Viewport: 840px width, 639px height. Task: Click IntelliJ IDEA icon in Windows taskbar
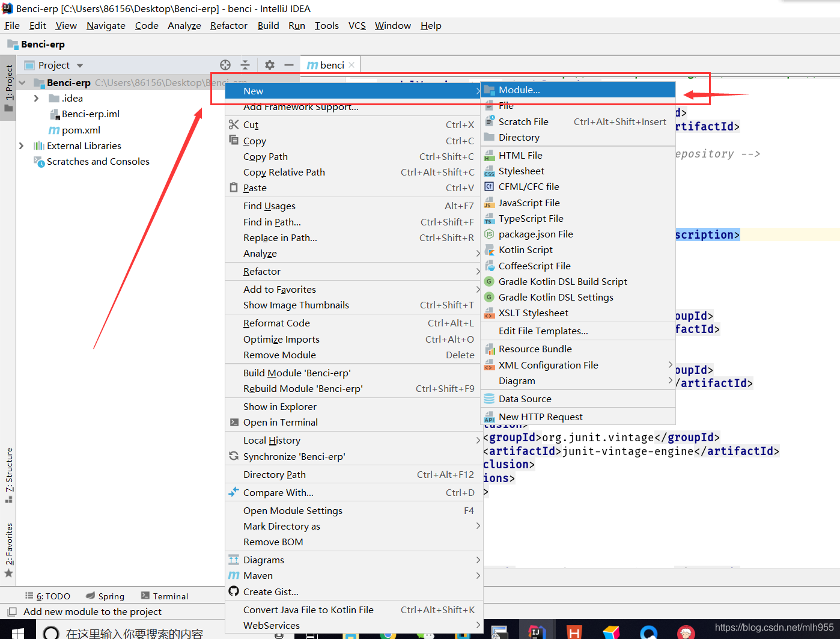(537, 632)
